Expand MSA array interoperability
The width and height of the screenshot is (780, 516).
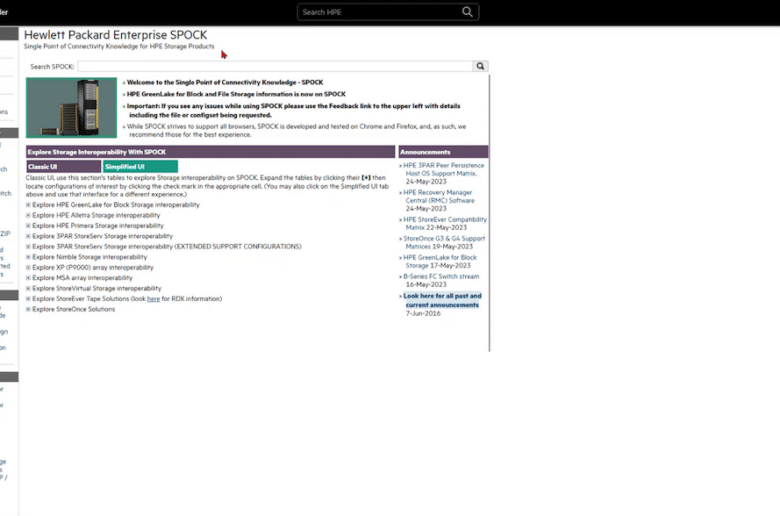point(28,278)
